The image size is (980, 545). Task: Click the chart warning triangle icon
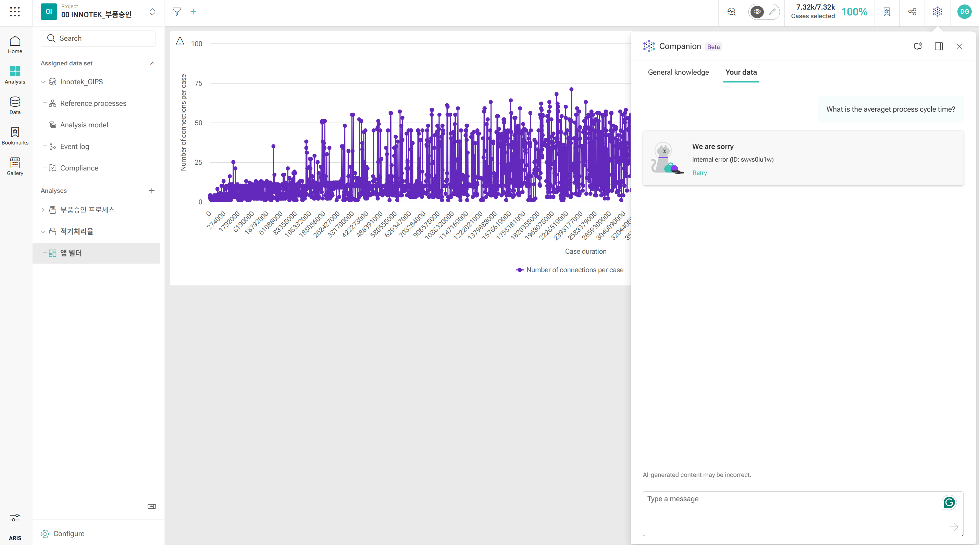click(180, 41)
